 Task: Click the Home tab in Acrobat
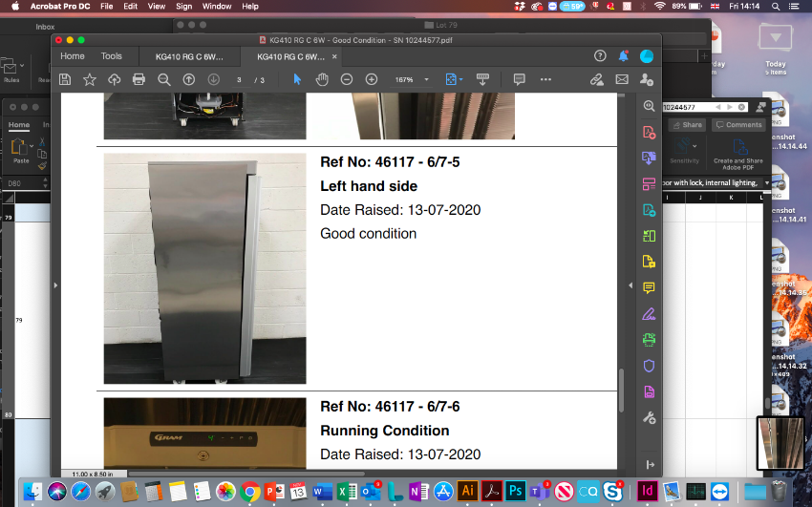click(73, 56)
